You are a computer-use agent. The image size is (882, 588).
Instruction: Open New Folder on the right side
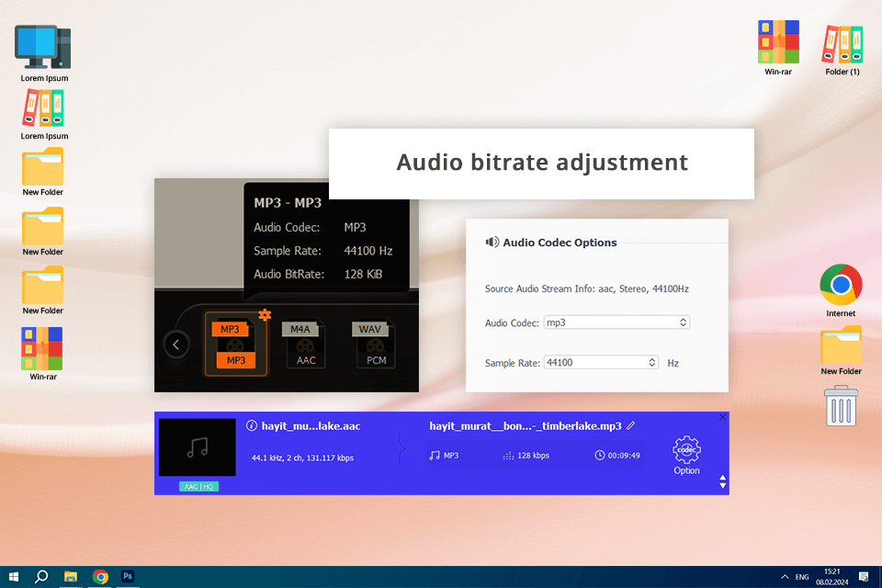tap(841, 350)
